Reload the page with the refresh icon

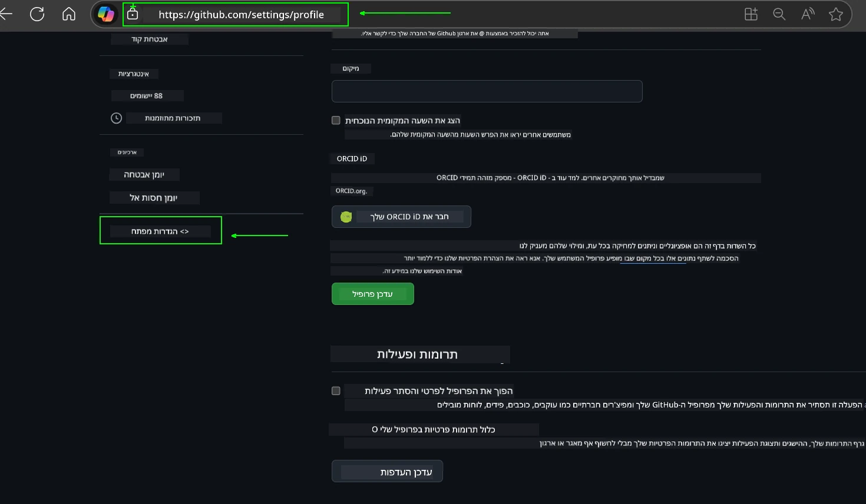[37, 14]
